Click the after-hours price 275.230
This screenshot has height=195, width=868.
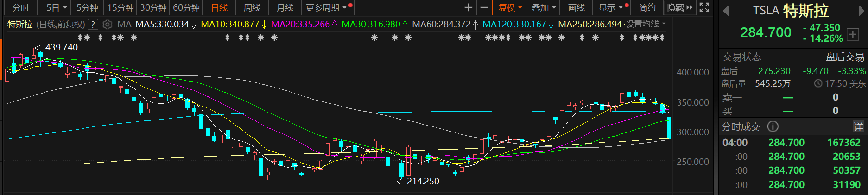coord(774,71)
